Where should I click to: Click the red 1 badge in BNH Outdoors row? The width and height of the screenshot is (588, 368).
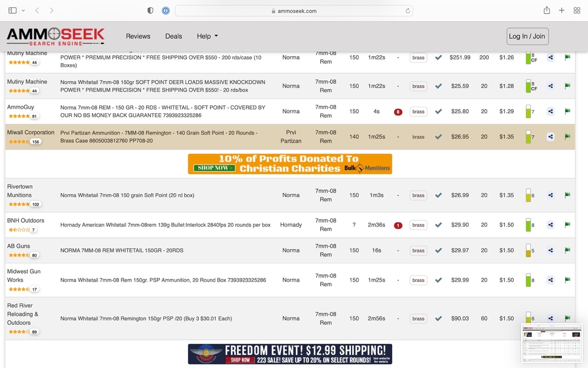(x=398, y=225)
